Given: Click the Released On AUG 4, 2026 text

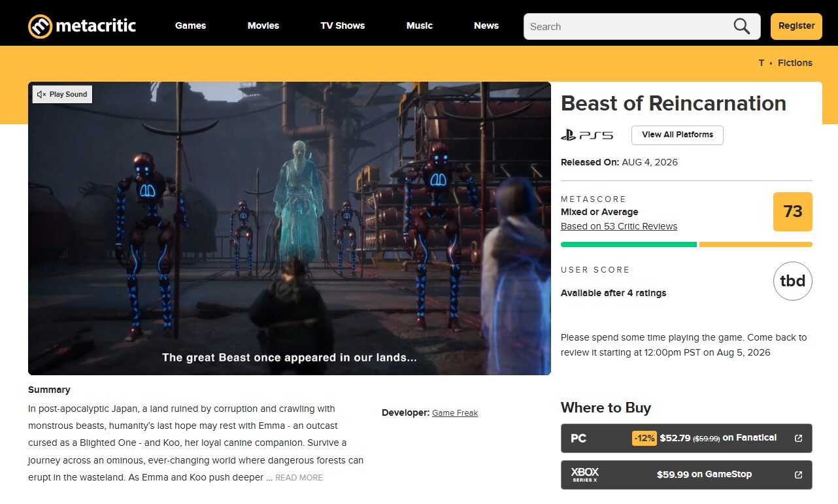Looking at the screenshot, I should point(619,162).
